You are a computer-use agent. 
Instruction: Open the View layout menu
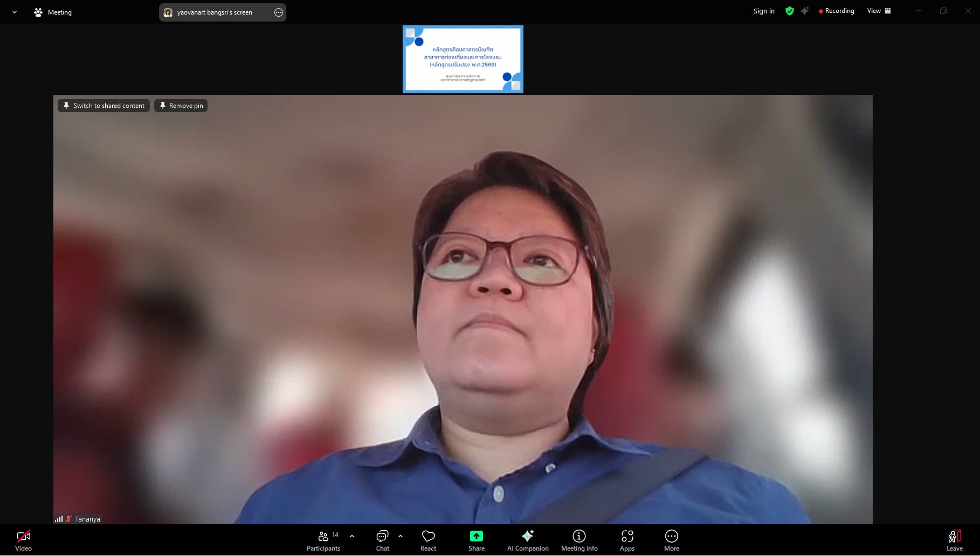coord(879,11)
